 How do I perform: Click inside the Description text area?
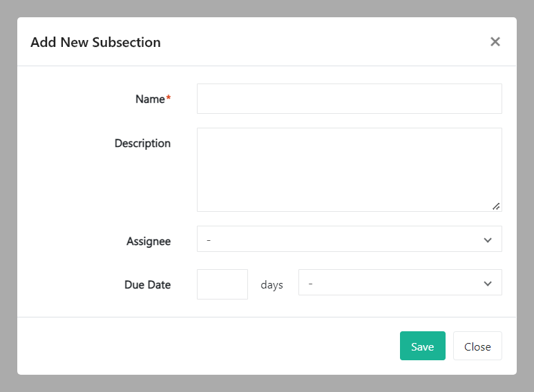[x=349, y=169]
